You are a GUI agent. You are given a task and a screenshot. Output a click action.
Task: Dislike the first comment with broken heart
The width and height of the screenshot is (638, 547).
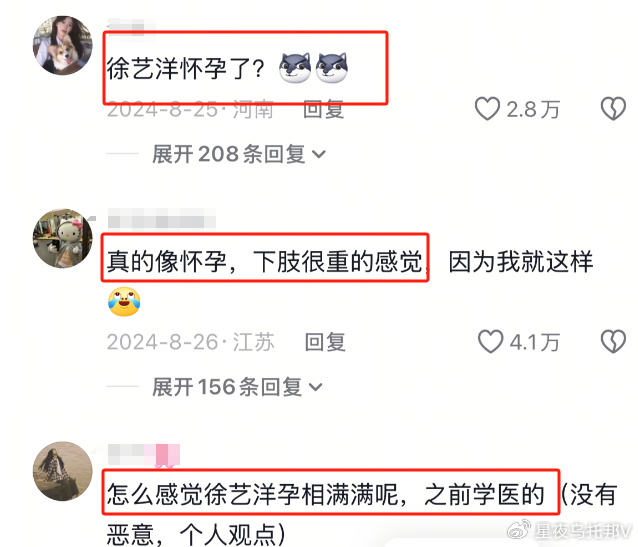click(x=613, y=109)
